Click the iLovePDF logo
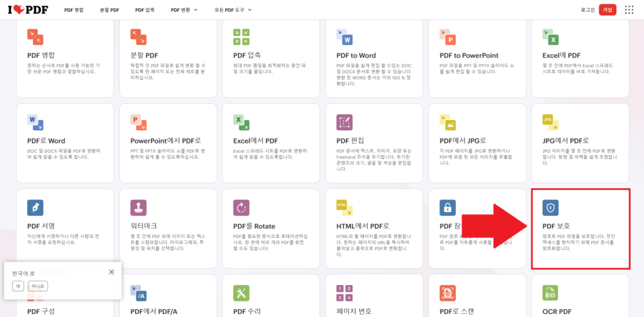 click(x=28, y=10)
